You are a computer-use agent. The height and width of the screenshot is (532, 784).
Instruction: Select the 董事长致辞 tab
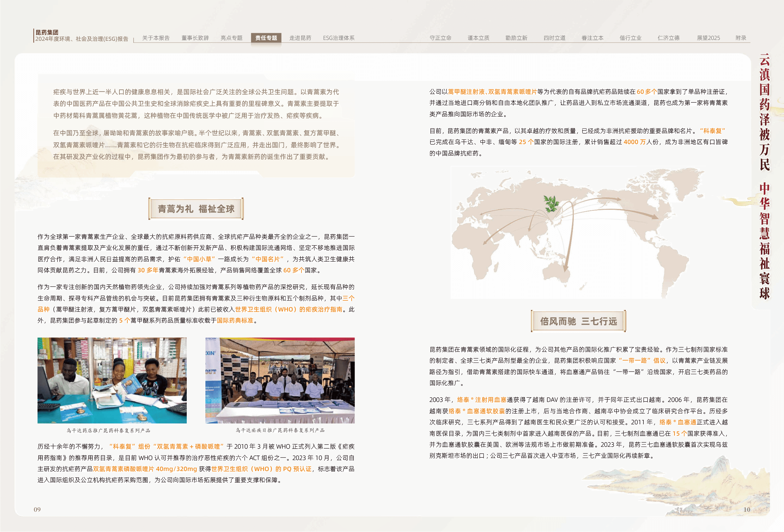point(195,38)
